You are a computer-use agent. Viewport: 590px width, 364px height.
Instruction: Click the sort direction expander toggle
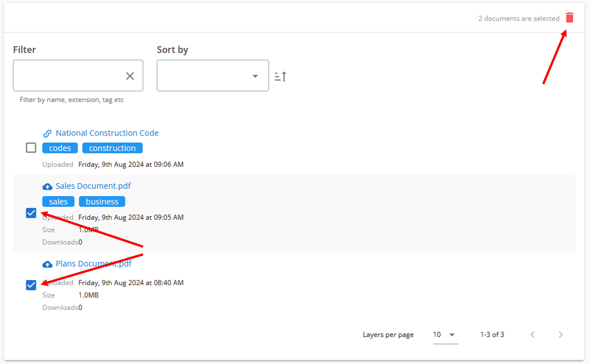pos(281,76)
